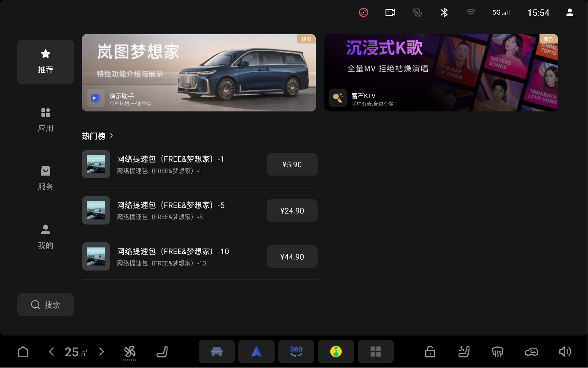The width and height of the screenshot is (588, 368).
Task: Open thumbnail of 网络提速包 -10 item
Action: pos(96,256)
